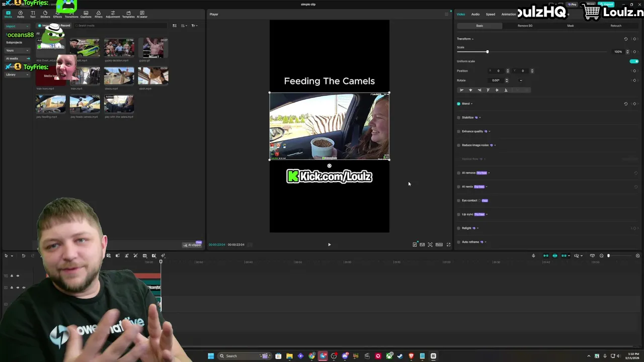Screen dimensions: 644x362
Task: Reset the Transform settings
Action: pos(626,39)
